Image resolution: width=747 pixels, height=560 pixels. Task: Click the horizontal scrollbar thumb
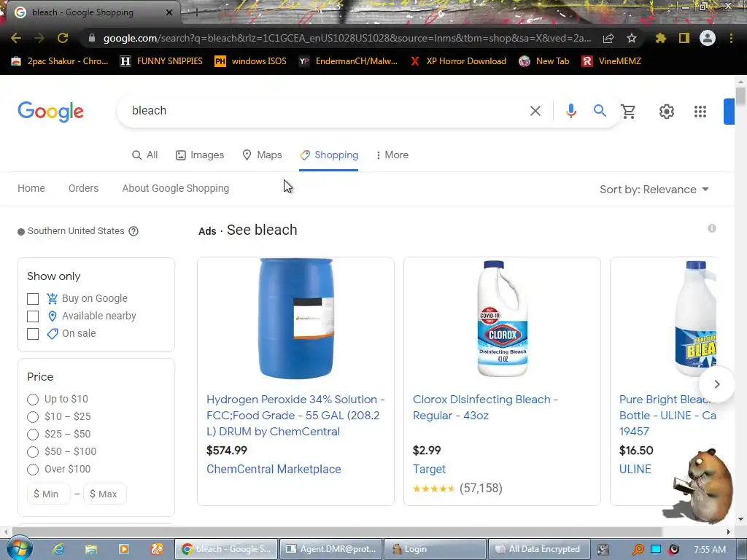click(x=337, y=532)
